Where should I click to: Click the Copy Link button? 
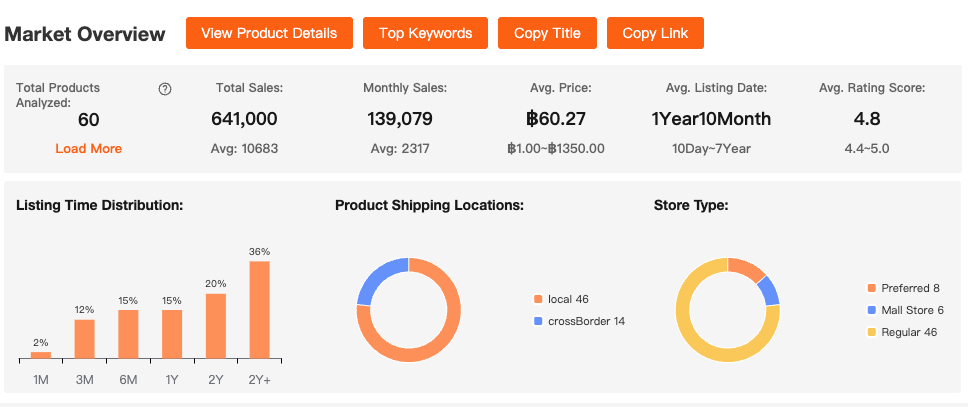pos(654,33)
